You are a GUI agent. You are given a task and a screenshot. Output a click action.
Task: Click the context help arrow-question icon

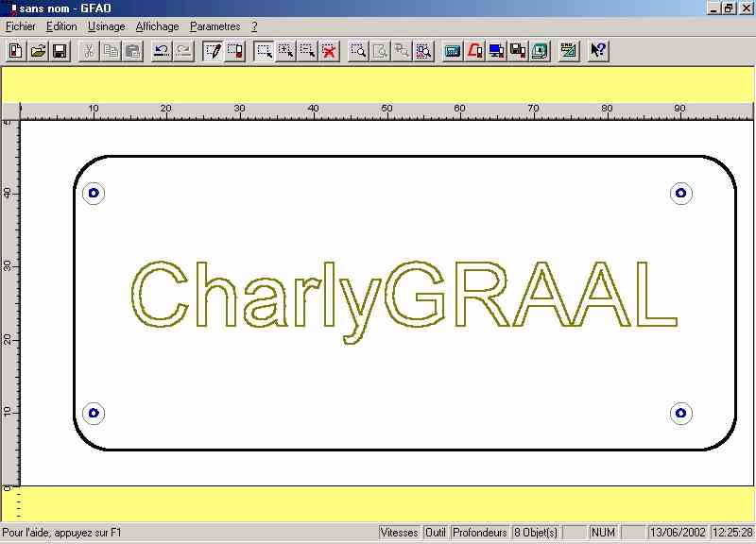[x=598, y=51]
